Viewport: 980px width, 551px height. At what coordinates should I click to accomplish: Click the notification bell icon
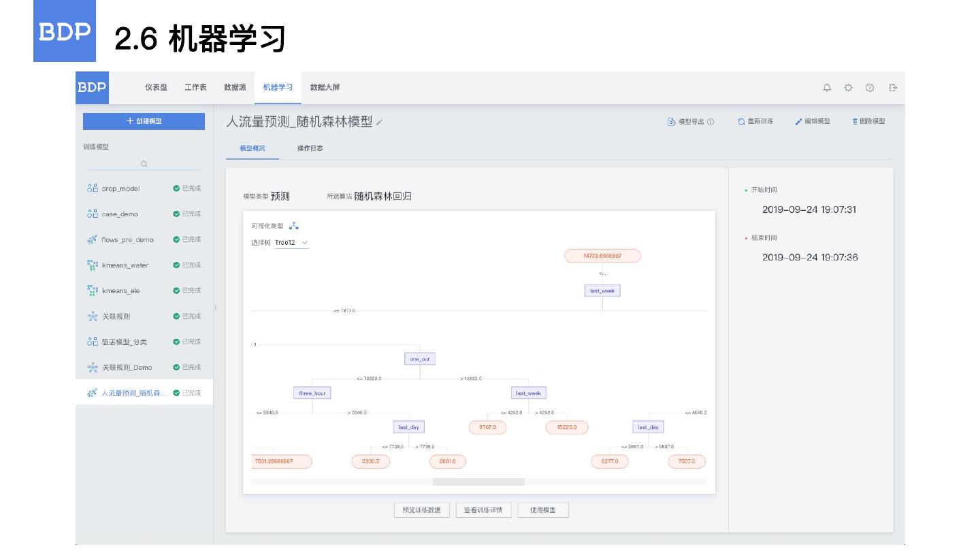coord(827,88)
